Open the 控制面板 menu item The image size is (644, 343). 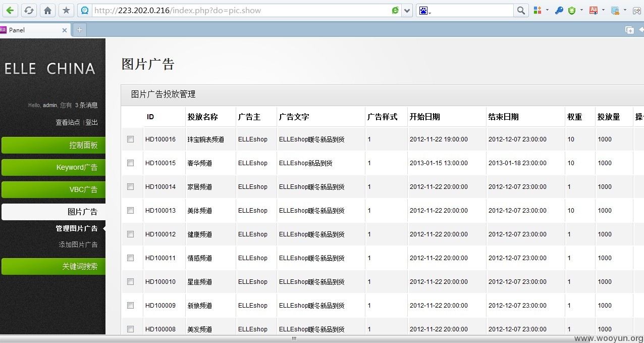(x=53, y=145)
